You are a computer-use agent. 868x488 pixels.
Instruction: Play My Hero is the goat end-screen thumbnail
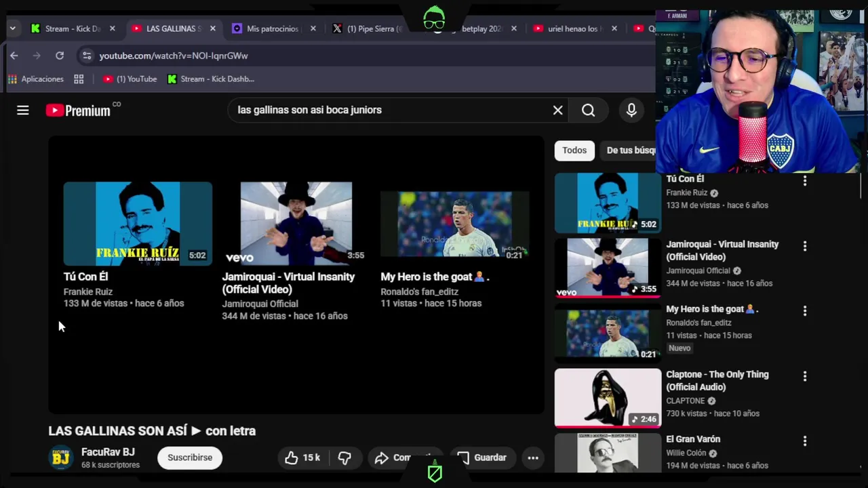(x=455, y=224)
